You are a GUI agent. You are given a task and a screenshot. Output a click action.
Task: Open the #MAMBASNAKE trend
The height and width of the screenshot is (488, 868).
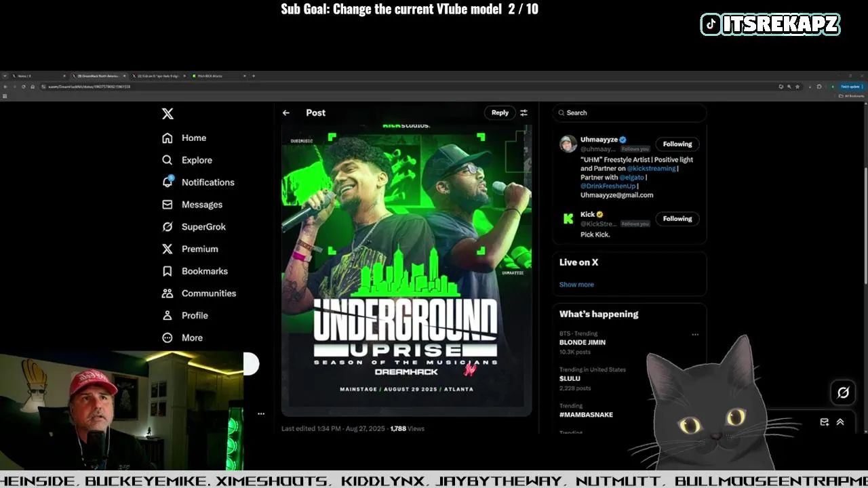586,414
